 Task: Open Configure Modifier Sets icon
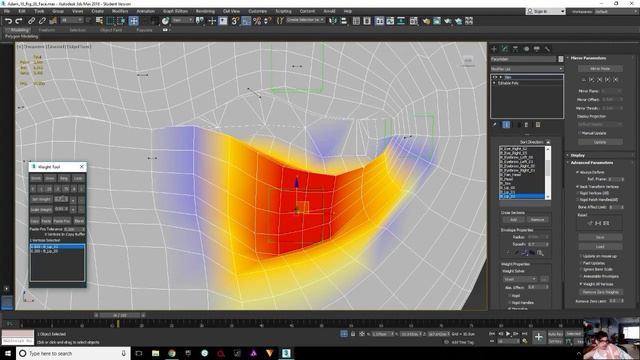[x=538, y=125]
